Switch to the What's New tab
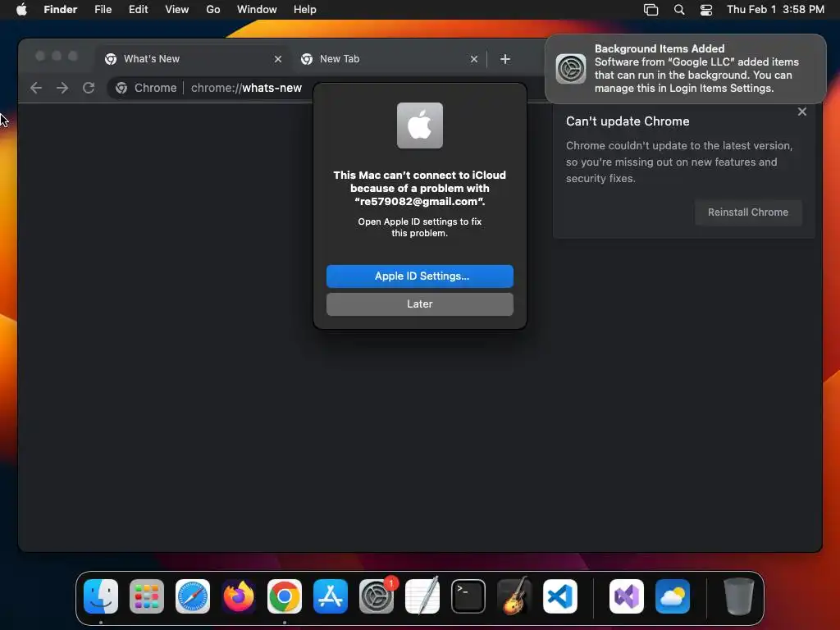 (x=194, y=59)
